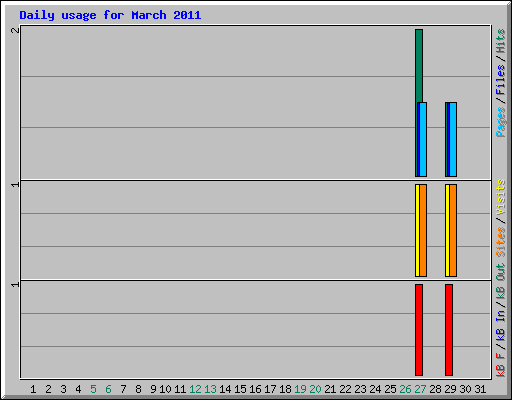Select the cyan Pages bar for day 29
The width and height of the screenshot is (512, 400).
pos(453,139)
